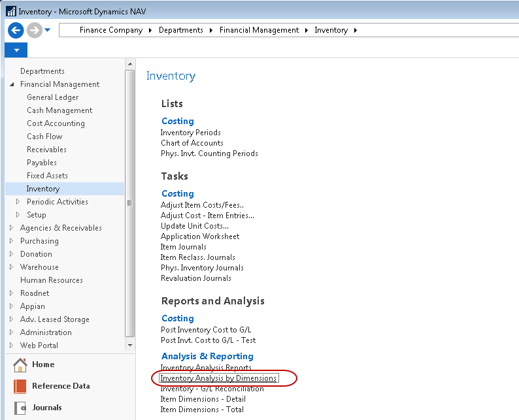
Task: Click the forward navigation arrow button
Action: 34,30
